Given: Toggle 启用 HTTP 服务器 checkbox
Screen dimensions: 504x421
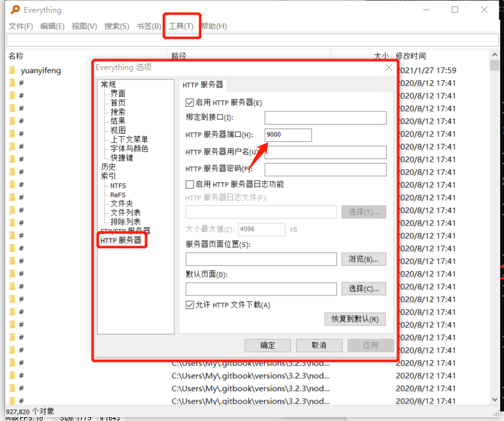Looking at the screenshot, I should coord(190,102).
